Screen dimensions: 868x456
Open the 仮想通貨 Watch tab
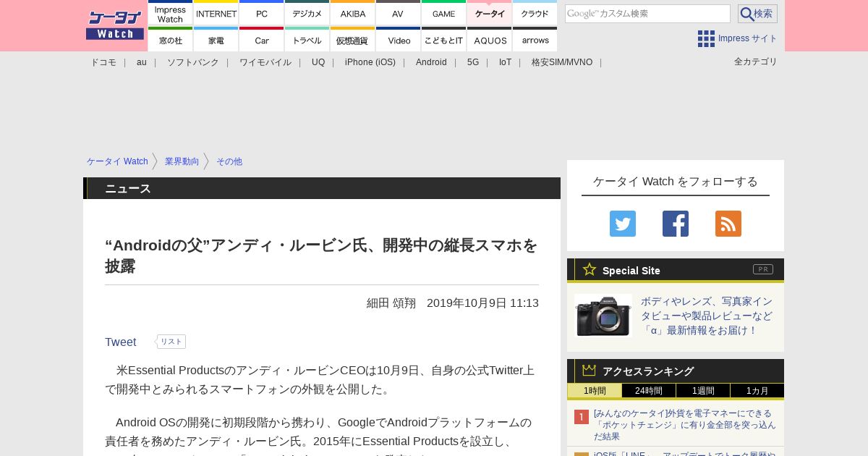[x=353, y=40]
